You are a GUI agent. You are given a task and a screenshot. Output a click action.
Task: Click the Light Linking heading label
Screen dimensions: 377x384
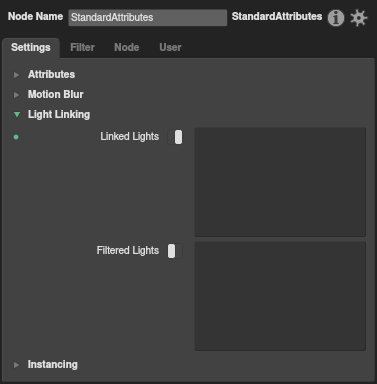click(x=59, y=114)
